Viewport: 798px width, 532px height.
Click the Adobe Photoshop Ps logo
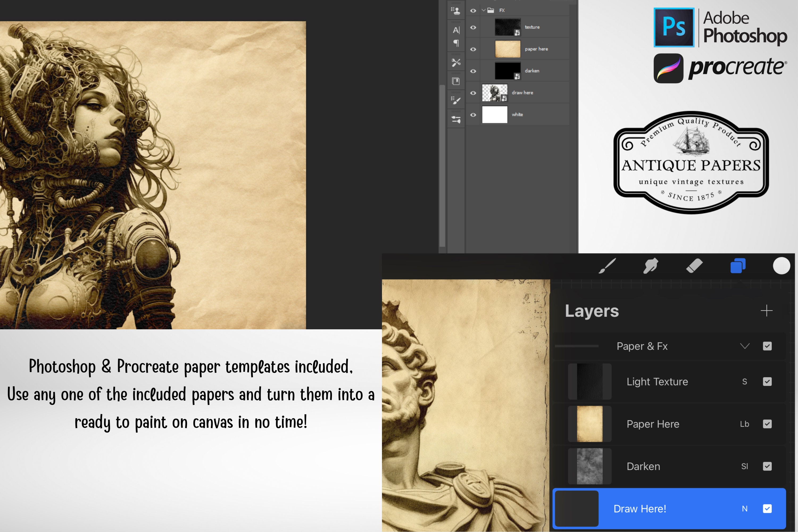click(674, 27)
